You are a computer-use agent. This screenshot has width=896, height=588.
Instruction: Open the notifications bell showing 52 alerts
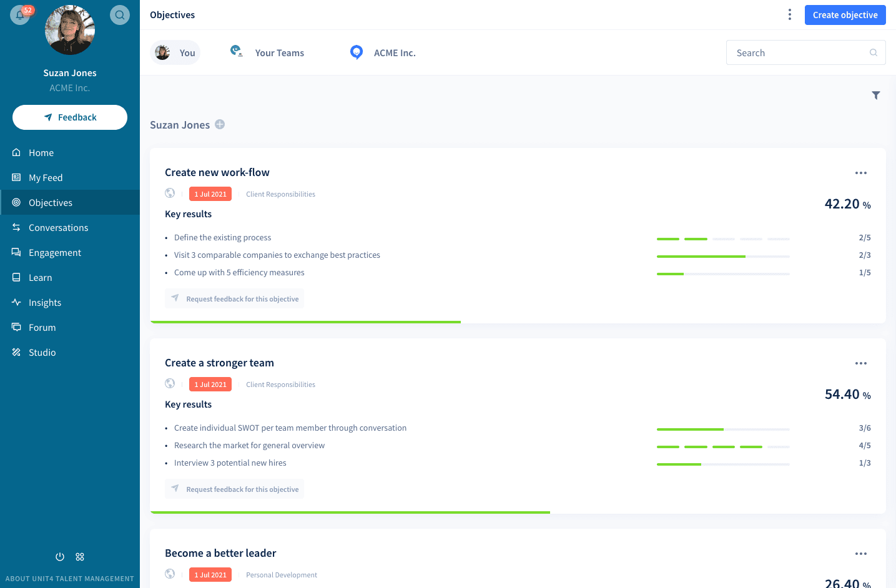(x=21, y=14)
